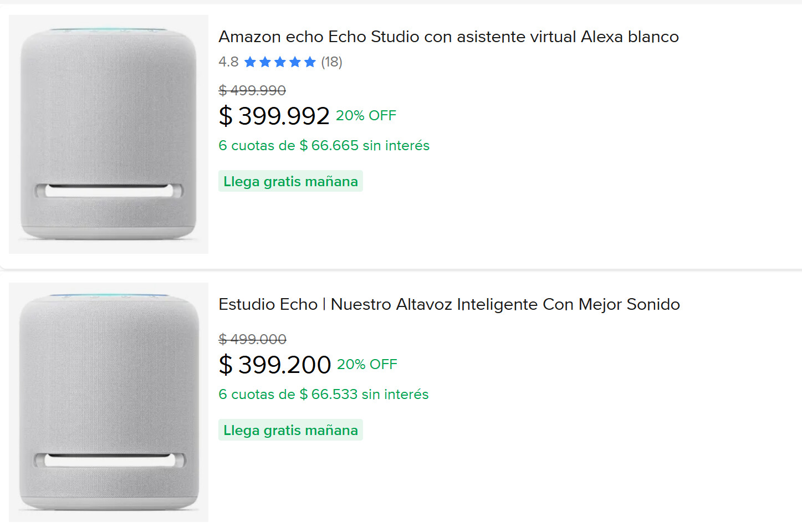Viewport: 802px width, 532px height.
Task: Click the second blue rating star
Action: [x=265, y=62]
